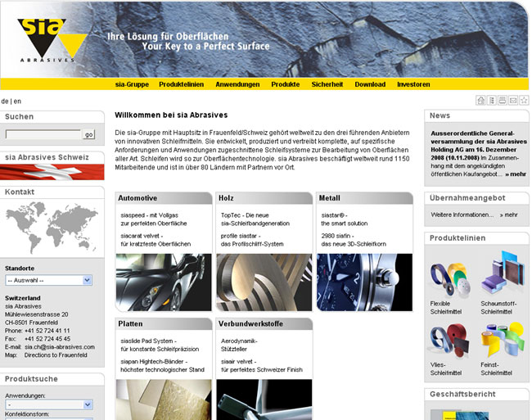This screenshot has height=420, width=532.
Task: Click the Automotive section header
Action: tap(164, 198)
